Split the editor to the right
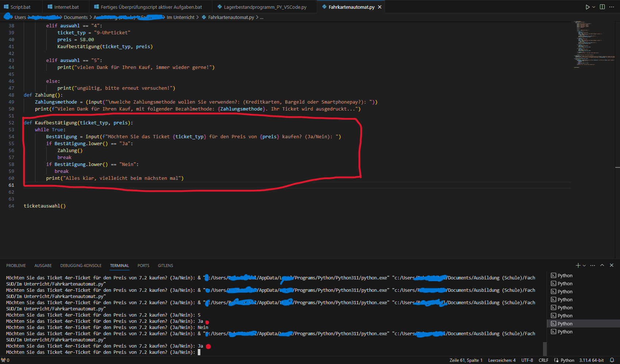The width and height of the screenshot is (620, 364). (x=602, y=7)
